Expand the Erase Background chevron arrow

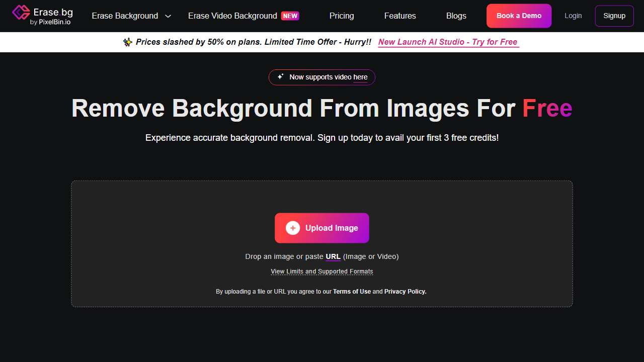(168, 16)
